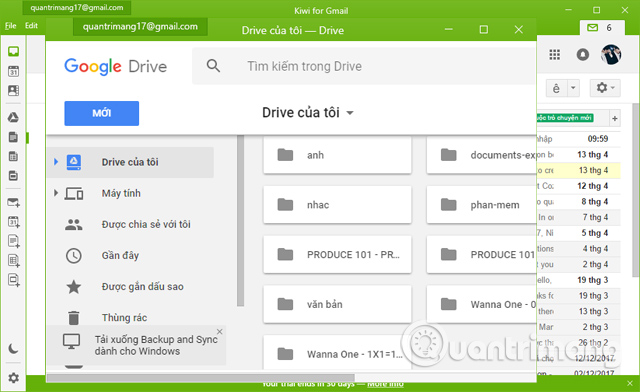
Task: Expand the Drive của tôi tree node
Action: coord(56,162)
